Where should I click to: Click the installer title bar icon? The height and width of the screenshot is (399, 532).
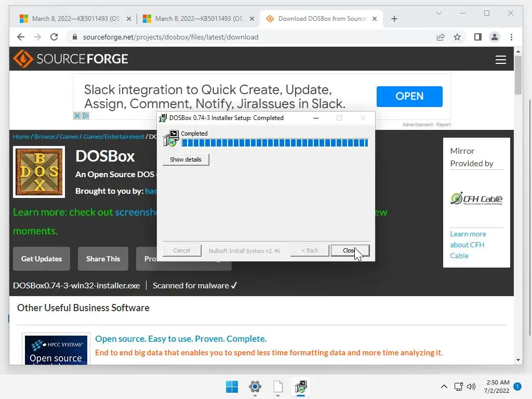click(163, 118)
